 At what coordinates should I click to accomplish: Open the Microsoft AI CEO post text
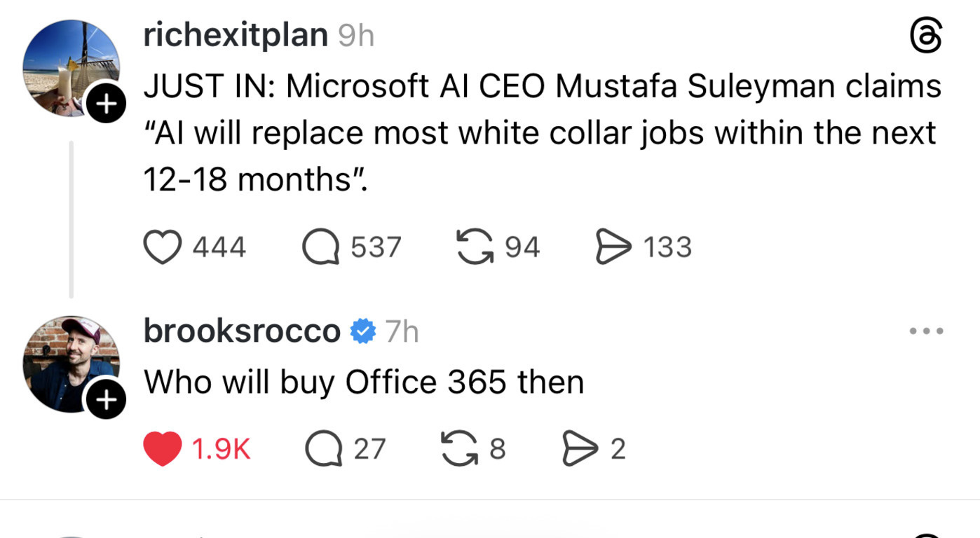tap(540, 133)
